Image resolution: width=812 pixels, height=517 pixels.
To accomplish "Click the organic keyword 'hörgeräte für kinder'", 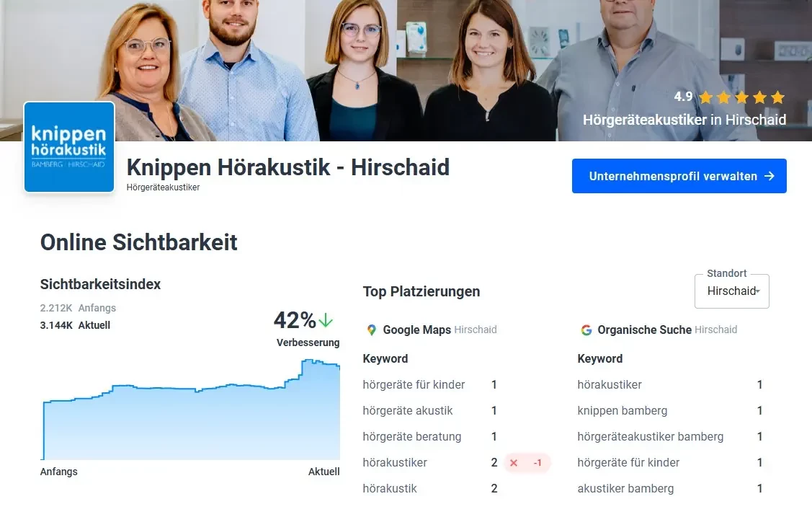I will click(x=628, y=463).
